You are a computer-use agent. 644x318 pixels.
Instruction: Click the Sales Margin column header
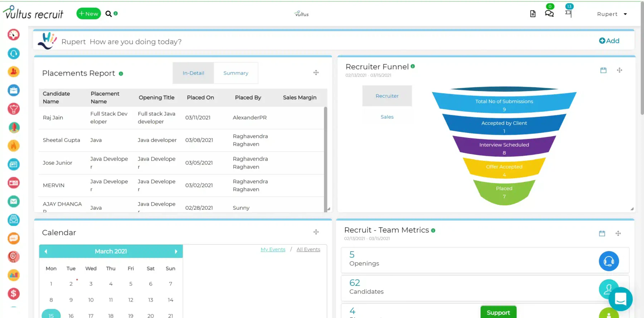coord(300,98)
